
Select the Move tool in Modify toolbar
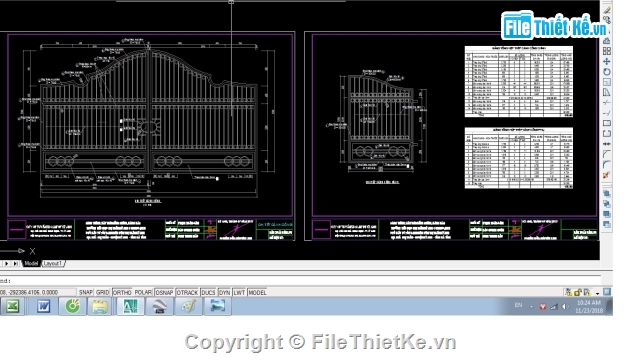point(607,62)
